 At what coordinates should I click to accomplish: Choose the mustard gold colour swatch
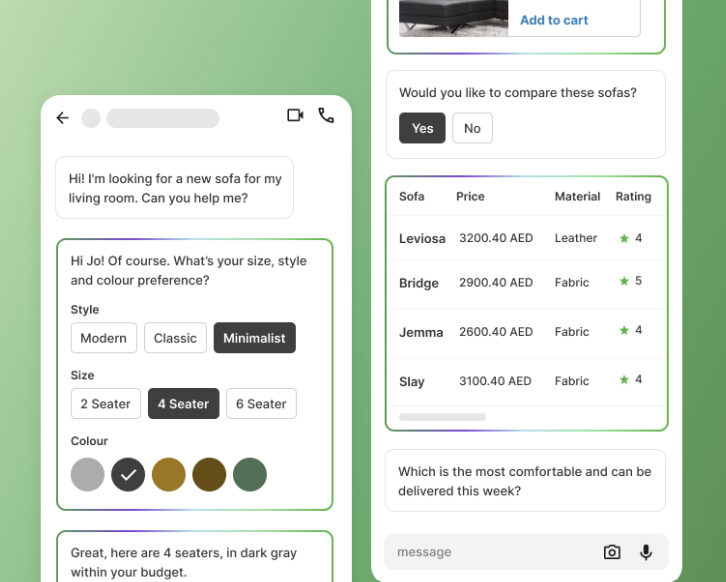pyautogui.click(x=169, y=474)
